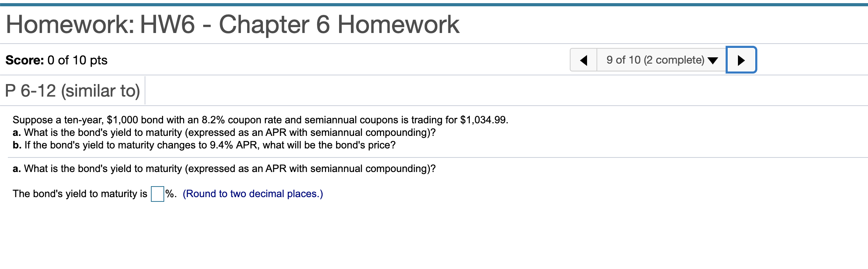Click the '0 of 10 pts' score value
Screen dimensions: 868x269
coord(77,60)
